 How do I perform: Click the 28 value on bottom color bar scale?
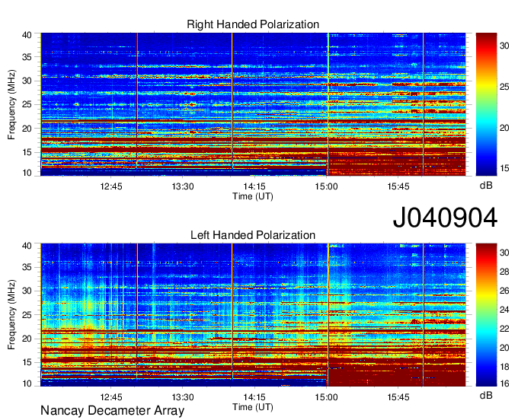coord(504,272)
